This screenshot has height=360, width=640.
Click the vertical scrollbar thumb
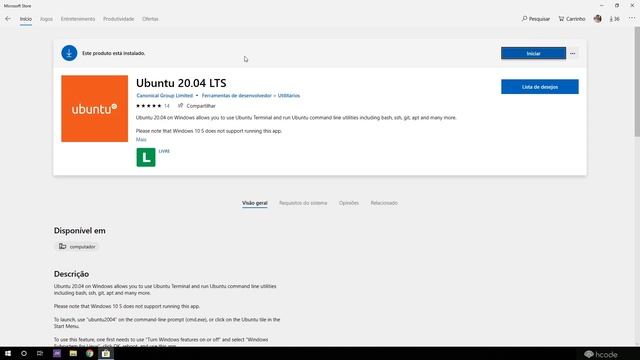pos(637,82)
